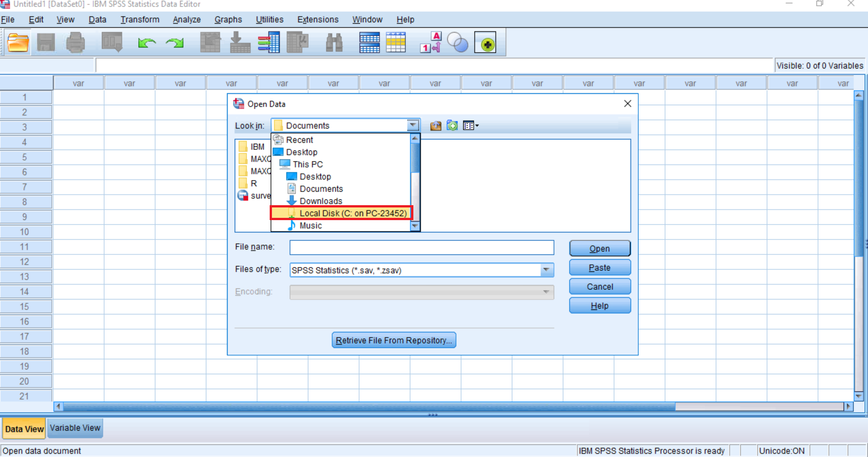Click the data grid vertical scrollbar down arrow
This screenshot has width=868, height=457.
pos(858,396)
